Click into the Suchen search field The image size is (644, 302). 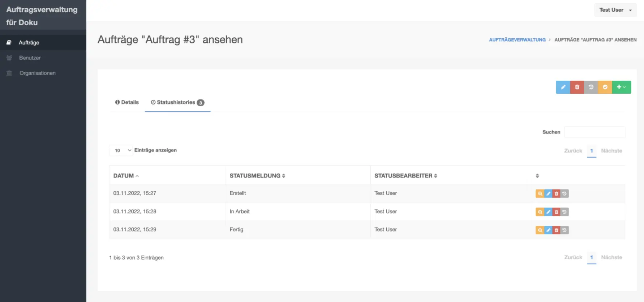point(594,132)
